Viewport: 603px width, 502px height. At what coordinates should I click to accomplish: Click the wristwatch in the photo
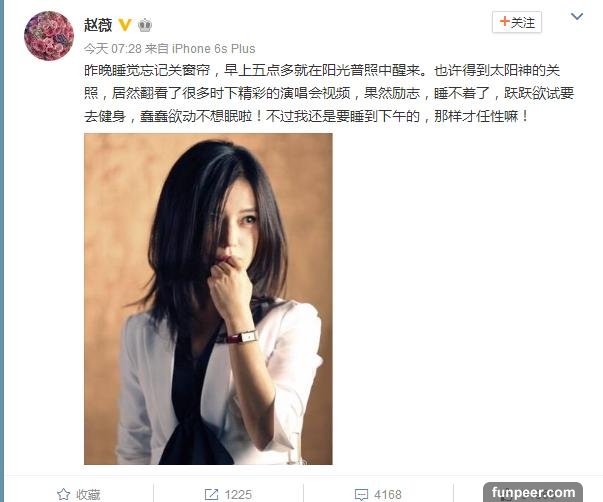pos(244,337)
